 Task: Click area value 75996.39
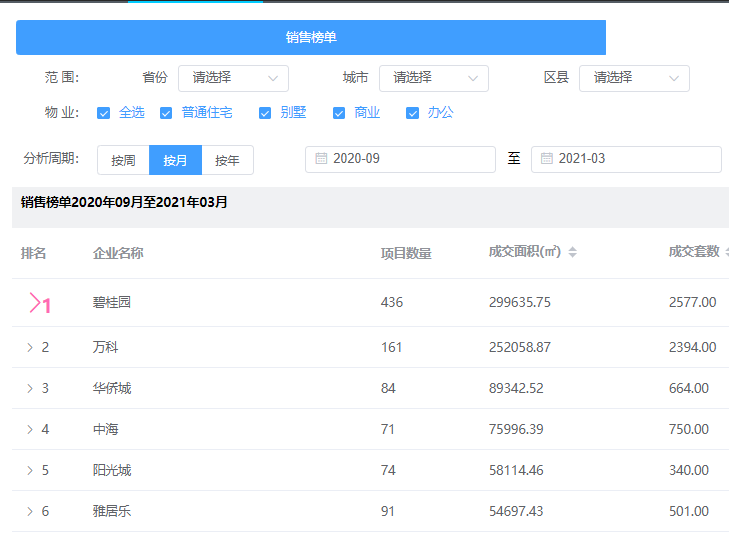(x=516, y=429)
